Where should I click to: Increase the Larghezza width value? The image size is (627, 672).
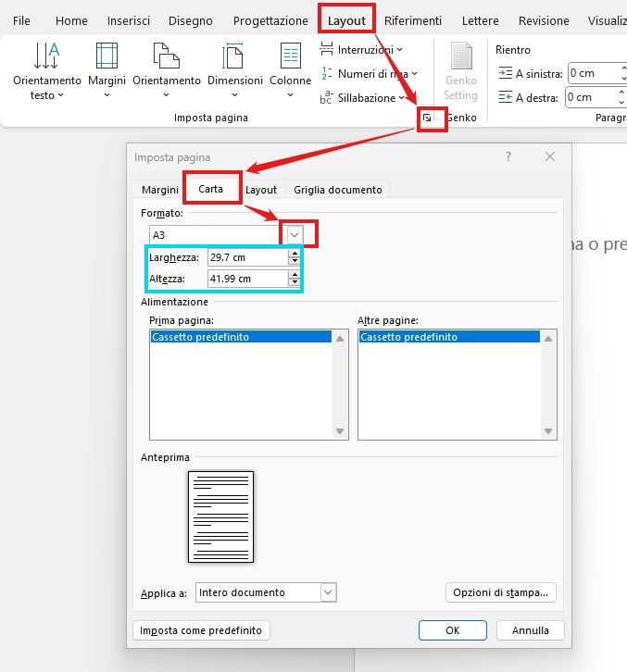click(295, 254)
